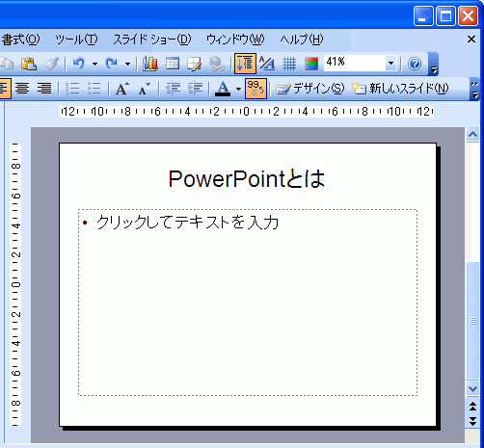Image resolution: width=484 pixels, height=448 pixels.
Task: Click the Tables and Borders pencil icon
Action: point(195,64)
